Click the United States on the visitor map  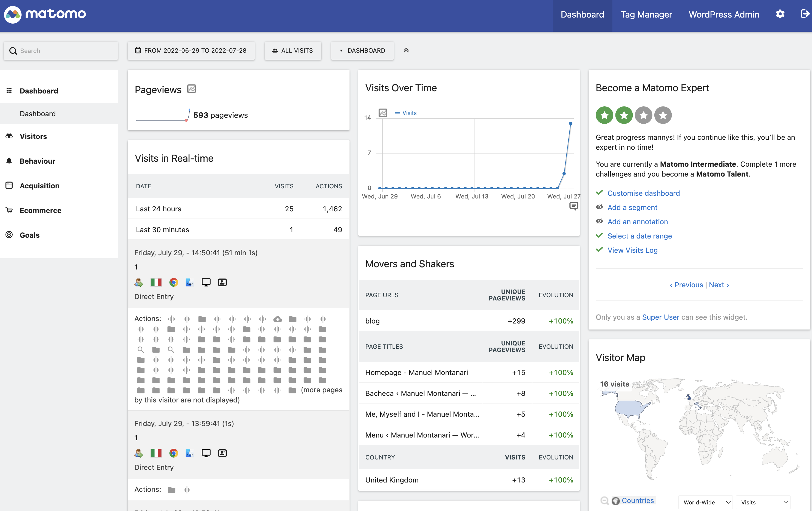[x=630, y=409]
